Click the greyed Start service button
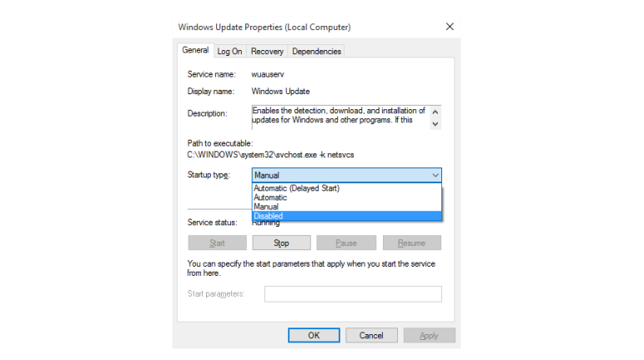 pyautogui.click(x=217, y=242)
